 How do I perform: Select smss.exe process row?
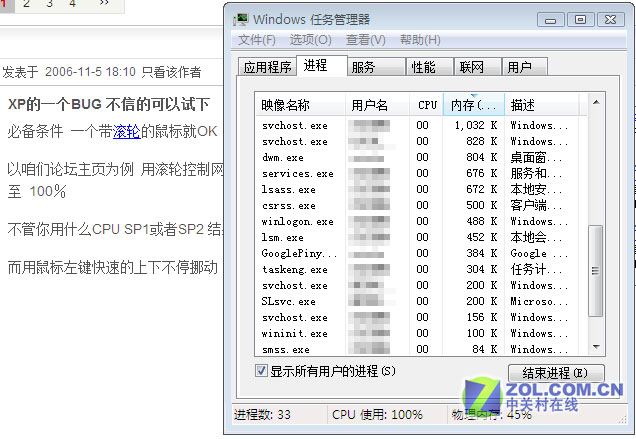click(x=421, y=349)
